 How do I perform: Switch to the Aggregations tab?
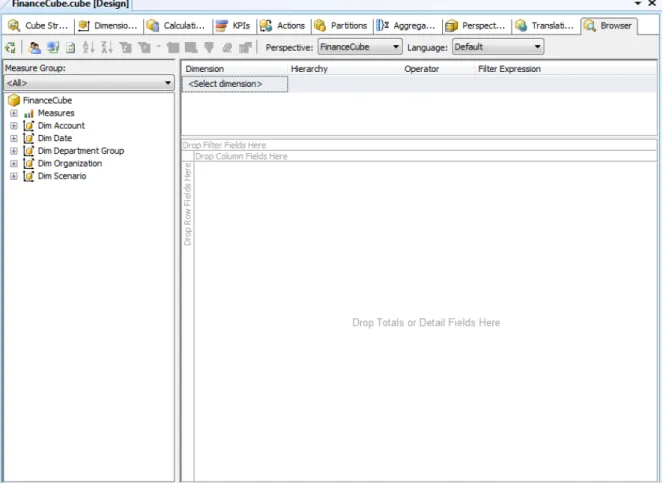click(407, 25)
